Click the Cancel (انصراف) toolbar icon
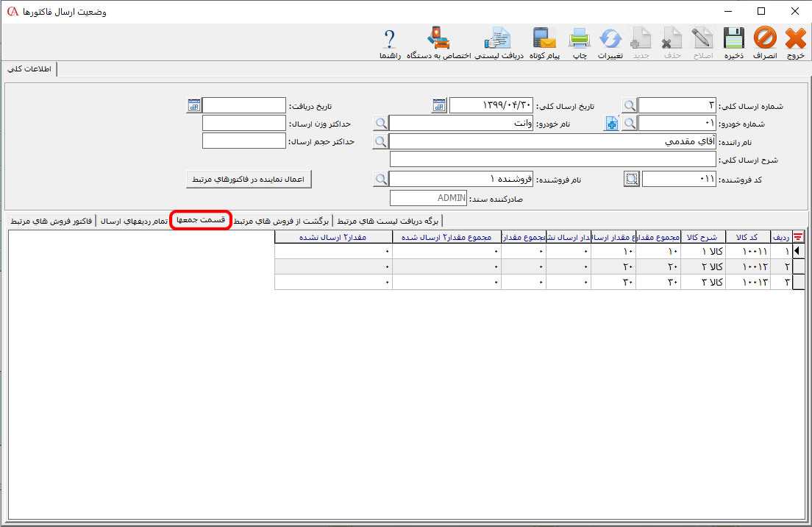Image resolution: width=812 pixels, height=527 pixels. (765, 38)
